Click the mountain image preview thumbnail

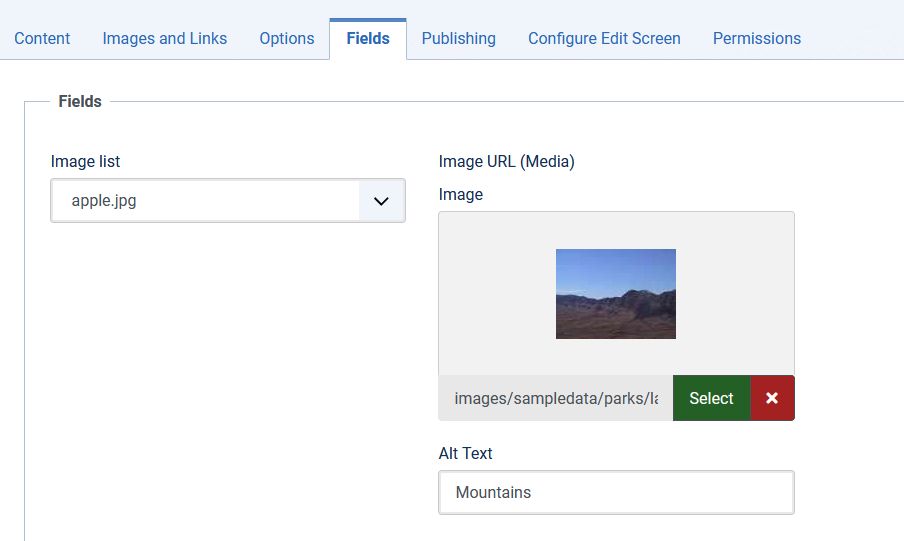(x=616, y=294)
